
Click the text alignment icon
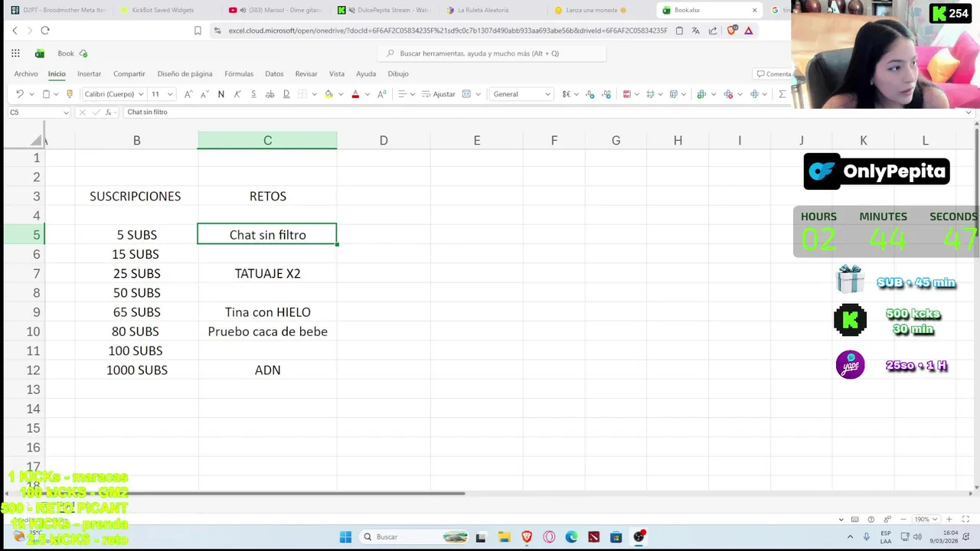click(402, 94)
